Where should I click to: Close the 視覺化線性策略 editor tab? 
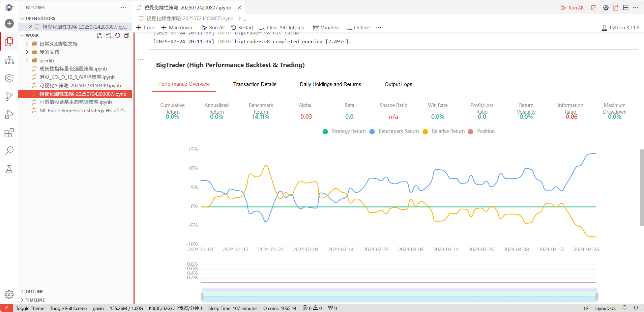(239, 8)
